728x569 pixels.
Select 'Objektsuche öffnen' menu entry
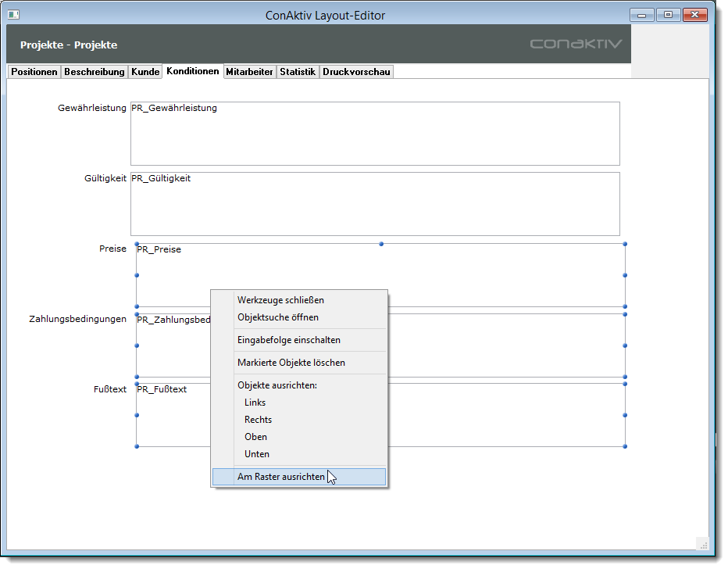click(x=277, y=317)
